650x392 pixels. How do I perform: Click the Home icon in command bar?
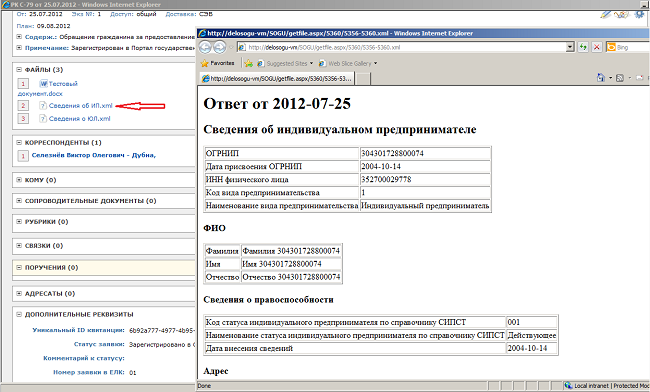(600, 77)
